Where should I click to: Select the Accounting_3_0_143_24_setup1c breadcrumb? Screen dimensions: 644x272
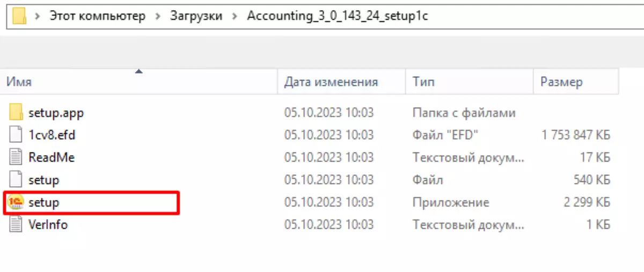(338, 16)
